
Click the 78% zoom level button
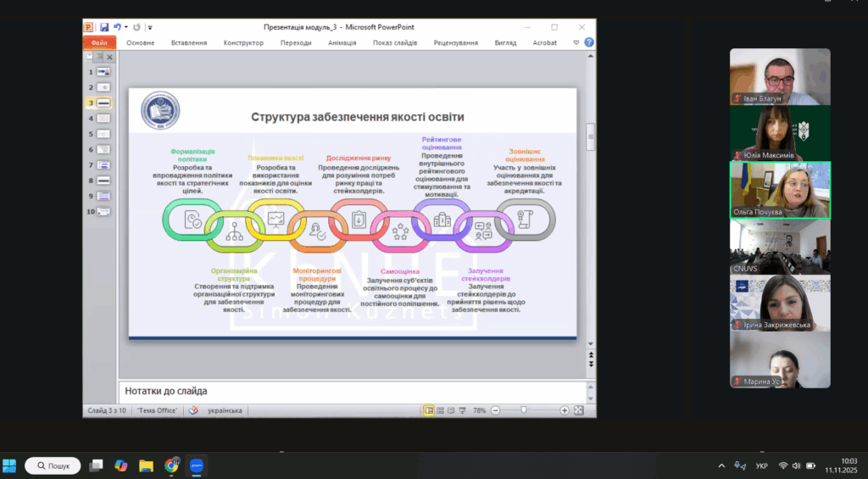(x=480, y=410)
